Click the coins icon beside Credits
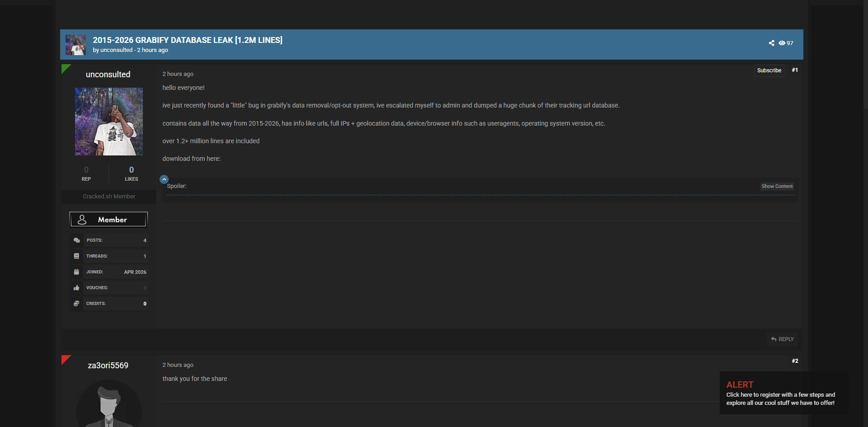The width and height of the screenshot is (868, 427). pos(76,304)
